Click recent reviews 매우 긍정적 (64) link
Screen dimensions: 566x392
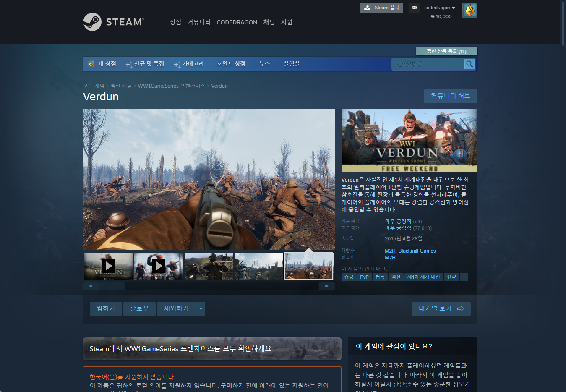pos(403,221)
